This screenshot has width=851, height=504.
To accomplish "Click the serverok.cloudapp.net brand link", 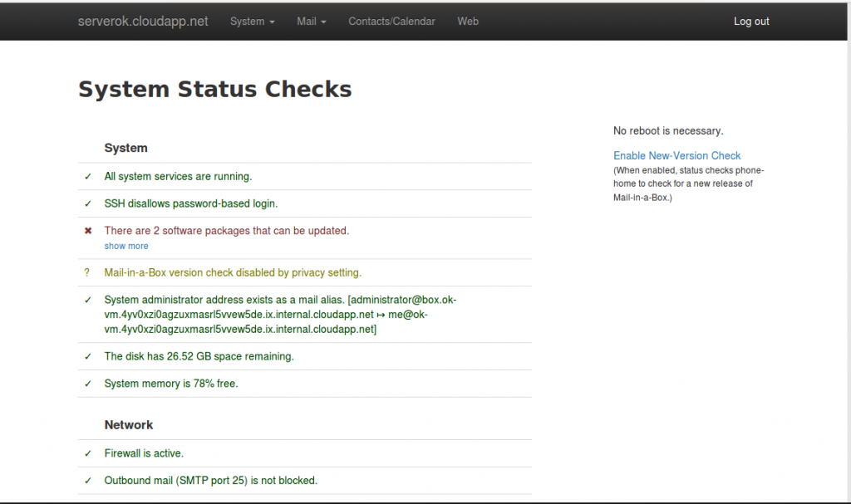I will tap(142, 22).
